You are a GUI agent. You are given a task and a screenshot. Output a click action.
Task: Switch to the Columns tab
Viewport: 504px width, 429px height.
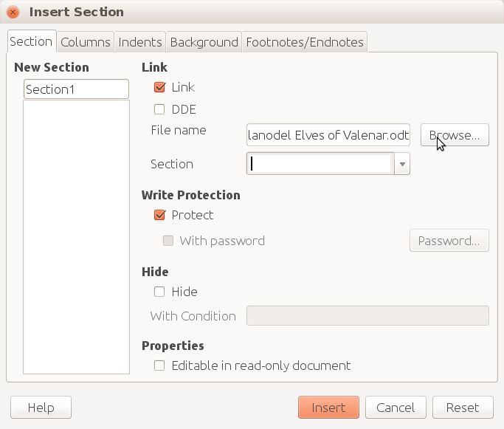[x=86, y=42]
